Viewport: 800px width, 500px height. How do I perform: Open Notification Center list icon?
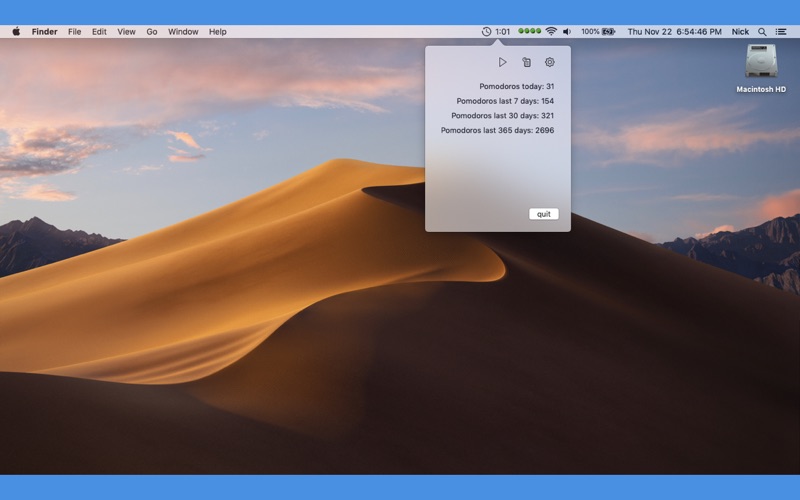click(781, 32)
